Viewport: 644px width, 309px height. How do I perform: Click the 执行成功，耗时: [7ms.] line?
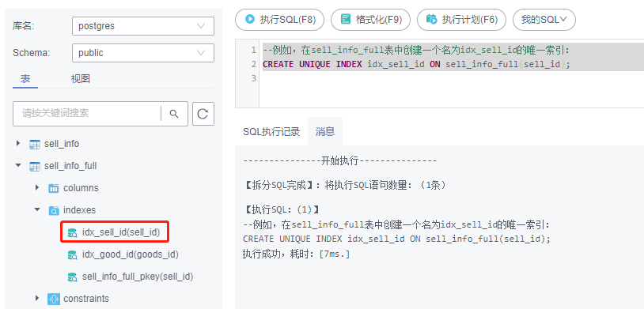coord(296,254)
